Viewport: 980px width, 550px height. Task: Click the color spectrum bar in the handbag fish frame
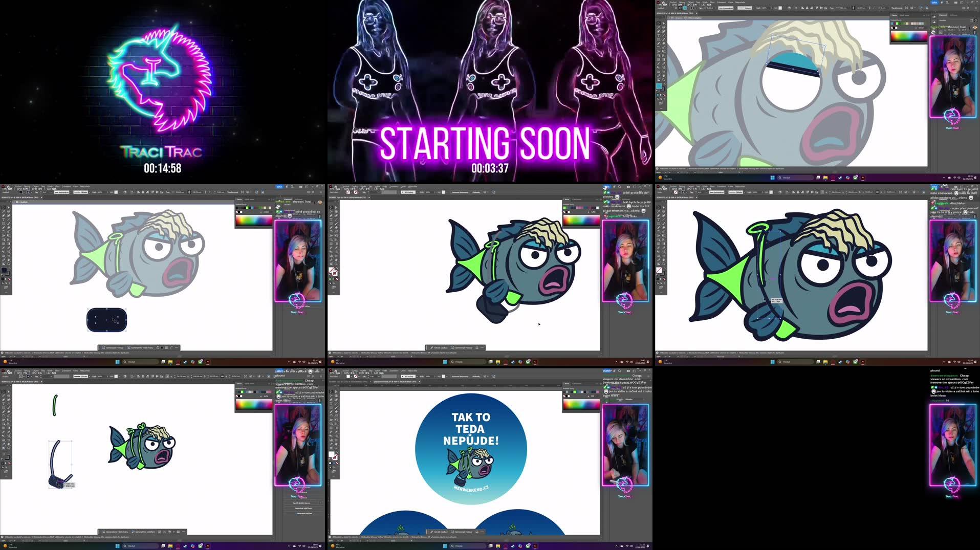pyautogui.click(x=581, y=221)
